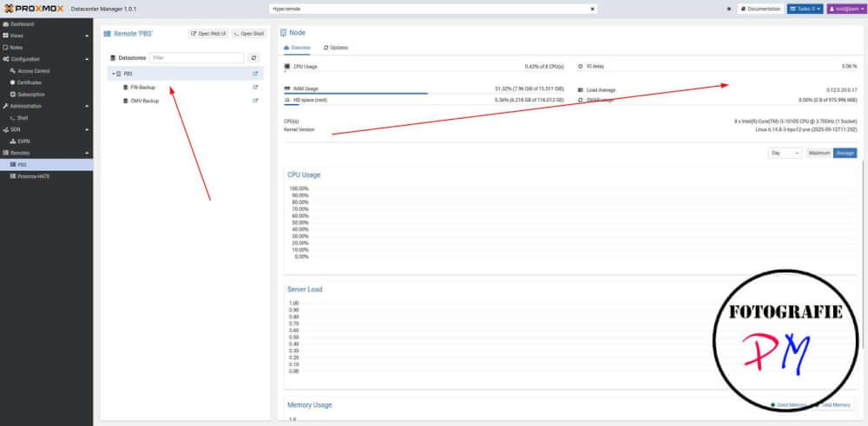Open OMV-Backup external link icon
This screenshot has height=426, width=868.
pyautogui.click(x=255, y=101)
